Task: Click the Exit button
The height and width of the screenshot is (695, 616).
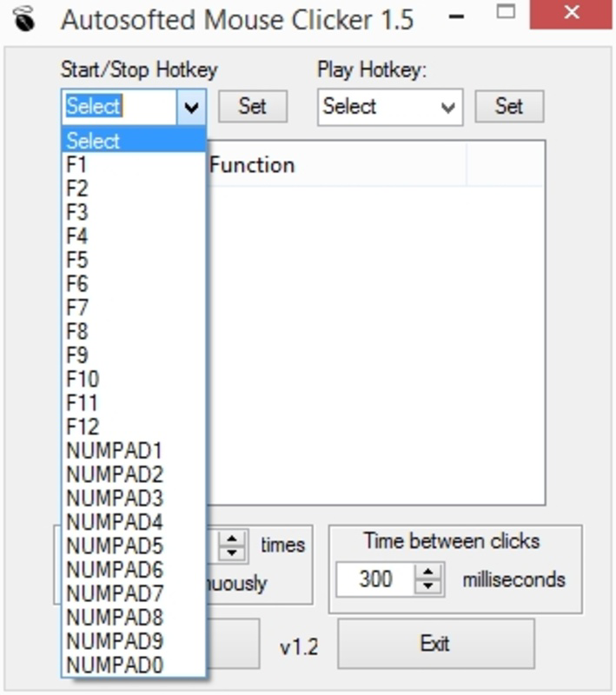Action: pos(436,644)
